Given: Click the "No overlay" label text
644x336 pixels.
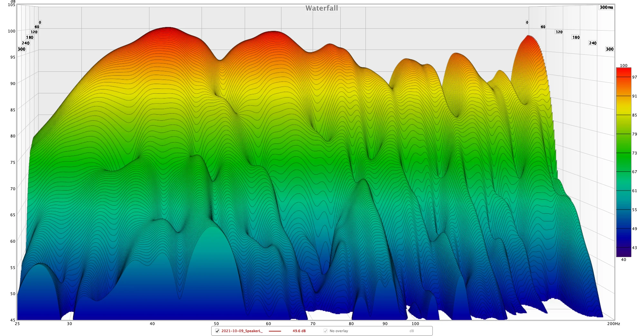Looking at the screenshot, I should click(x=339, y=331).
